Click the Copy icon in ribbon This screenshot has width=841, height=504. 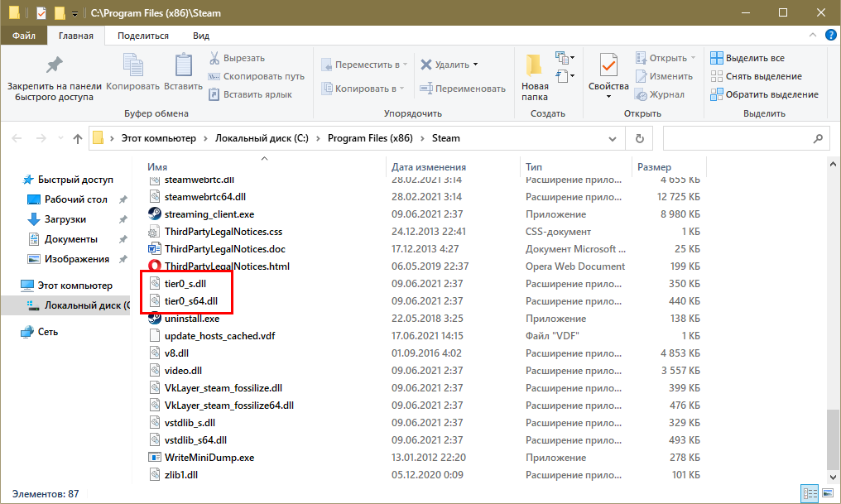(133, 65)
